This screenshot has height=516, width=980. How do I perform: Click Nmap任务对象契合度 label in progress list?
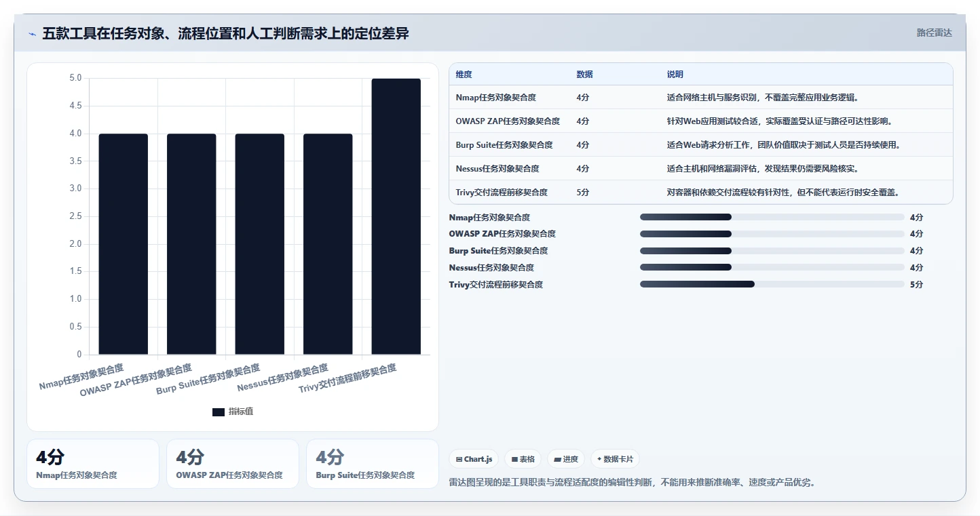click(x=490, y=218)
